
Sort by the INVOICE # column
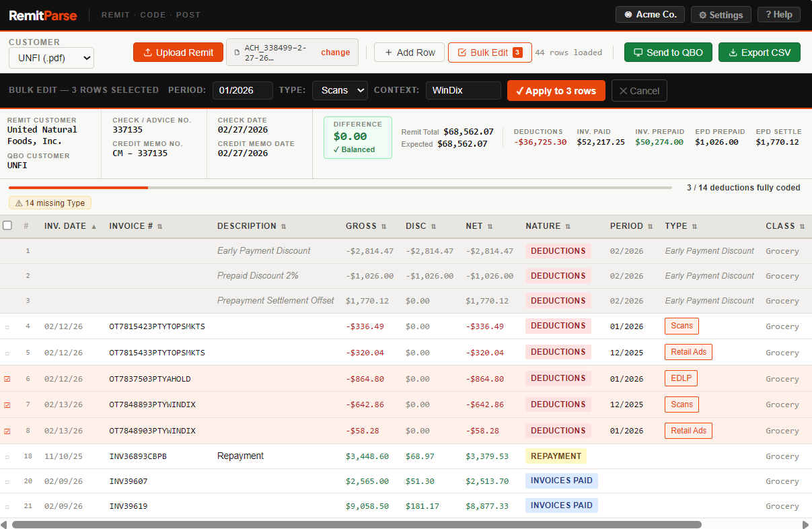pos(136,226)
